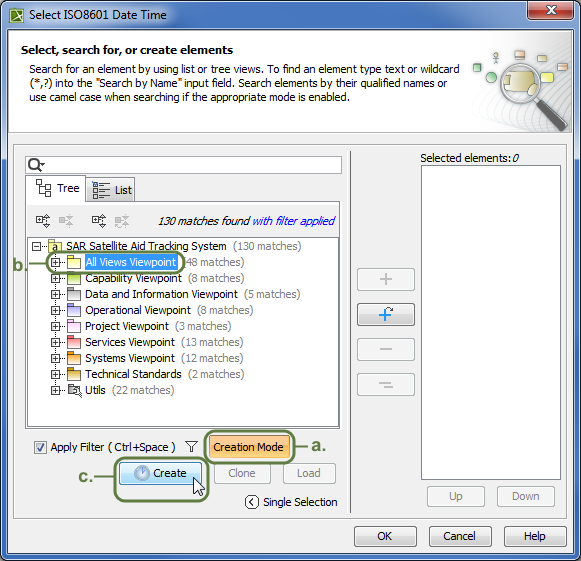Viewport: 581px width, 561px height.
Task: Click the first expand tree toolbar icon
Action: (x=43, y=221)
